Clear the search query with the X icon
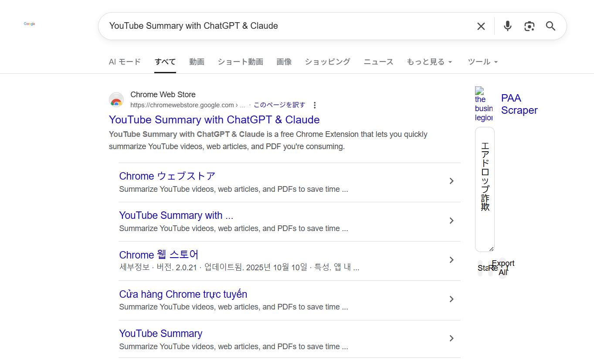 coord(481,26)
